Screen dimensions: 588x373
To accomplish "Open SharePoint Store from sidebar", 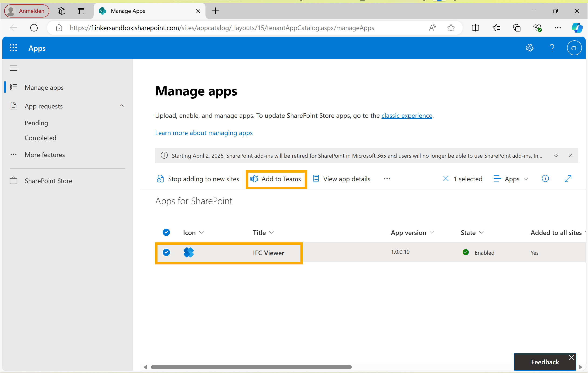I will click(x=48, y=181).
